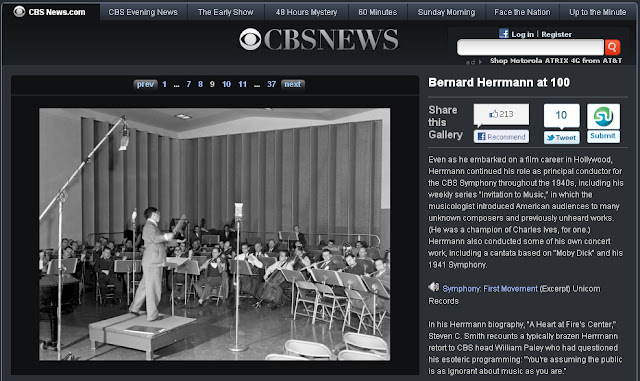
Task: Click the Tweet button
Action: 561,138
